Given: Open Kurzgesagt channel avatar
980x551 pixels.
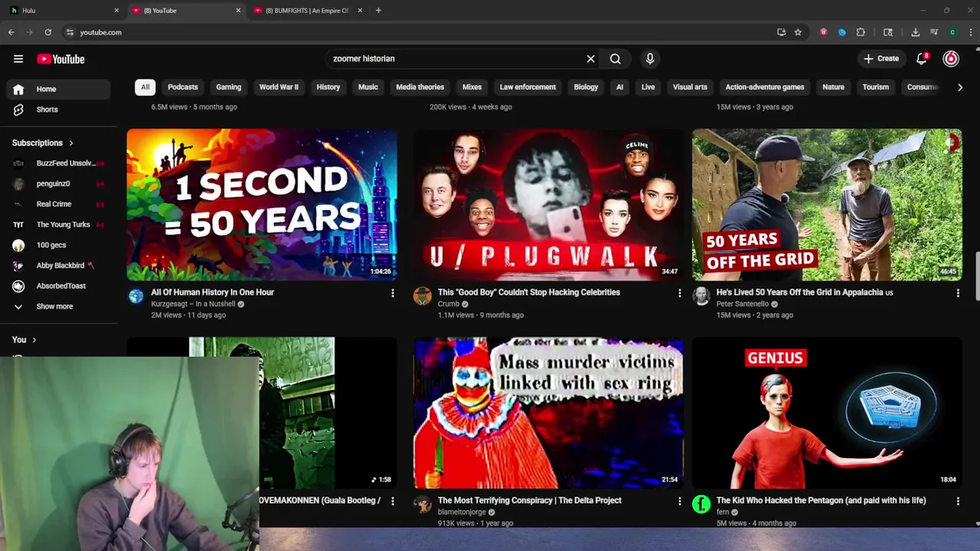Looking at the screenshot, I should pyautogui.click(x=136, y=296).
